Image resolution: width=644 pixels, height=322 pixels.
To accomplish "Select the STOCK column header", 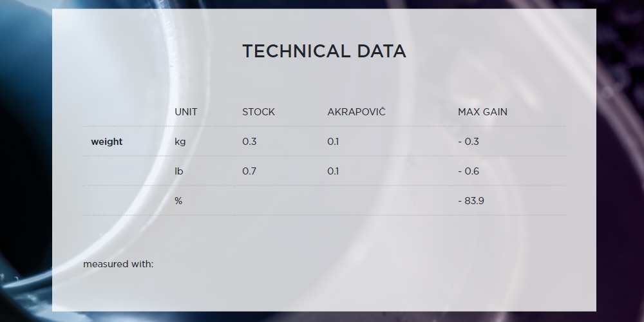I will coord(258,112).
